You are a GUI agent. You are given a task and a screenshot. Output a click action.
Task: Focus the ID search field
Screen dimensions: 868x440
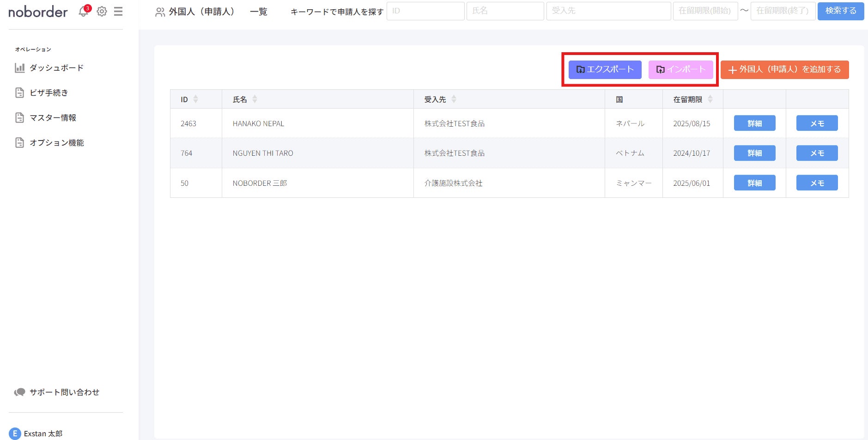click(425, 11)
